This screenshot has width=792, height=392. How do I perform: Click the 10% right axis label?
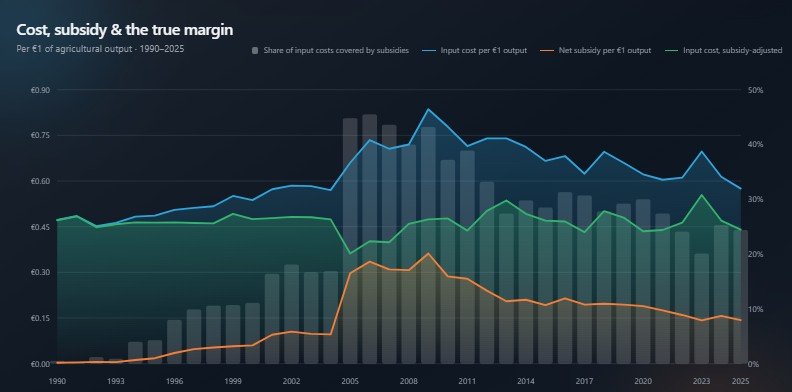756,309
